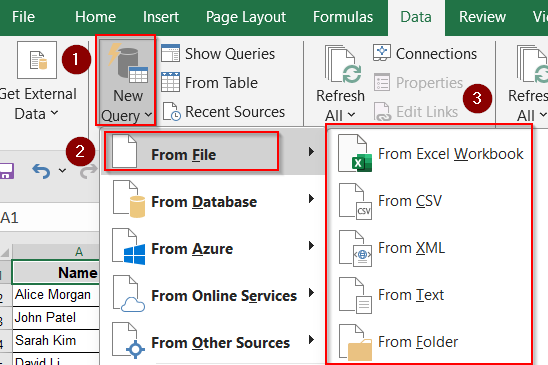Select cell Alice Morgan
The height and width of the screenshot is (365, 548).
56,295
